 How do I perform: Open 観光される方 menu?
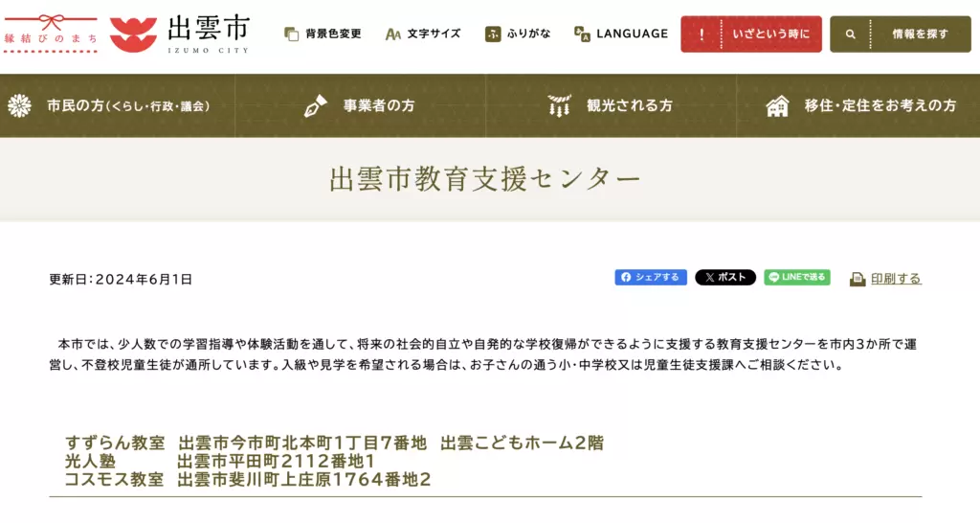coord(611,105)
